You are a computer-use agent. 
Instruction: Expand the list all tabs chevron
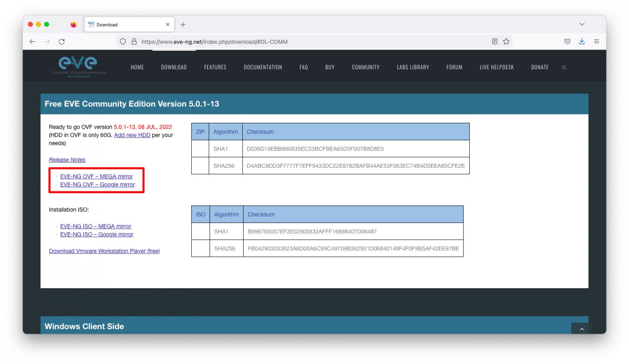coord(581,25)
